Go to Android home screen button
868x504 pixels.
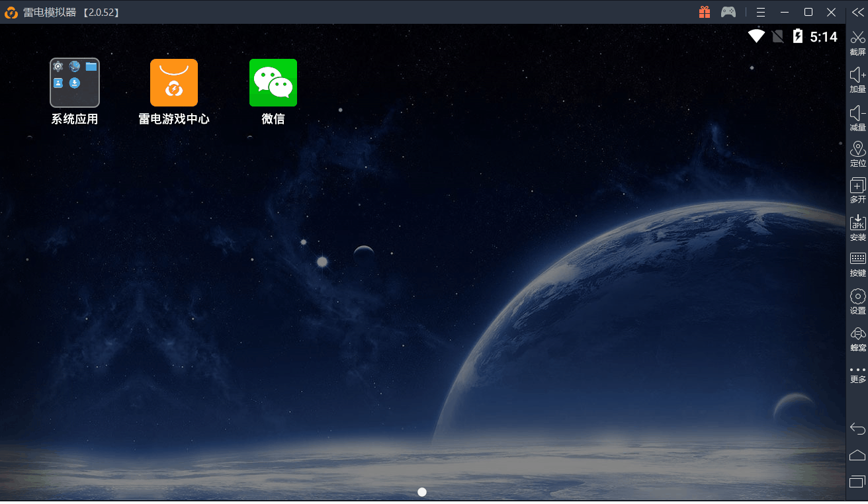857,454
